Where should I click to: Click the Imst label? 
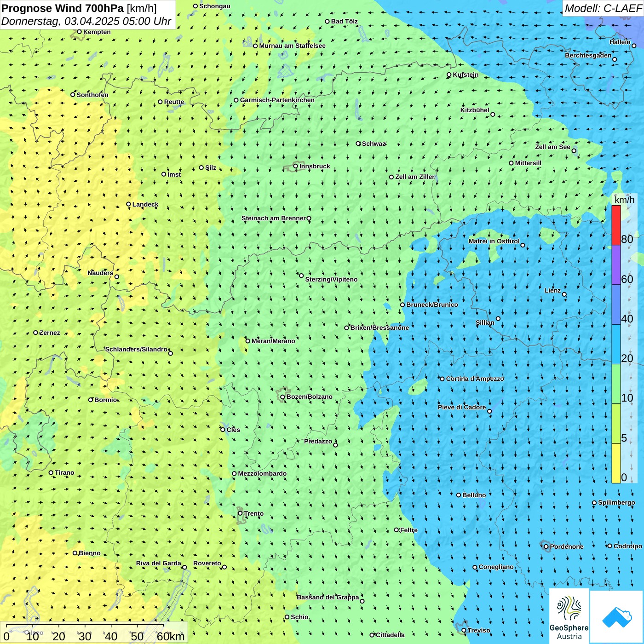[x=174, y=174]
